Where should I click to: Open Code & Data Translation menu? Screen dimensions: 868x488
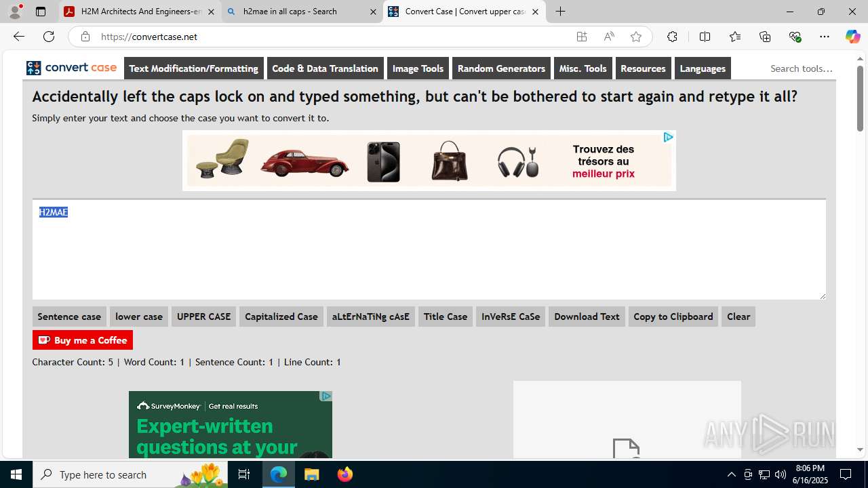tap(325, 68)
